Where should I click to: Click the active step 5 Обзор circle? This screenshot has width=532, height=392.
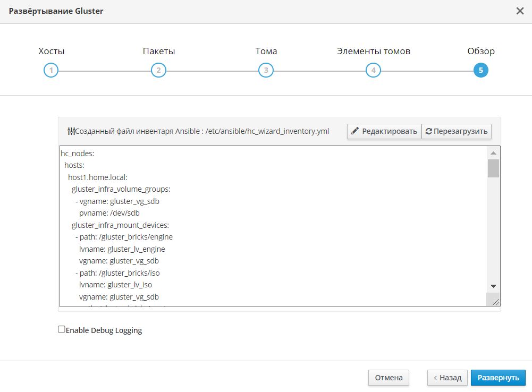click(480, 70)
